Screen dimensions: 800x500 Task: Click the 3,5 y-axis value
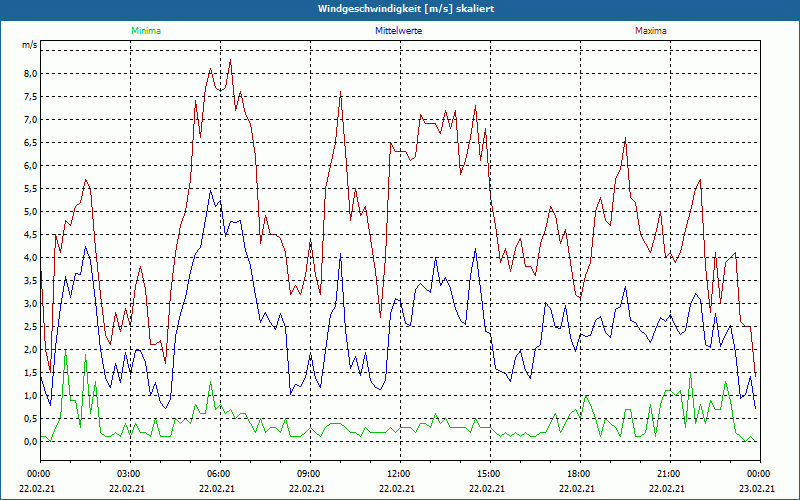(31, 280)
